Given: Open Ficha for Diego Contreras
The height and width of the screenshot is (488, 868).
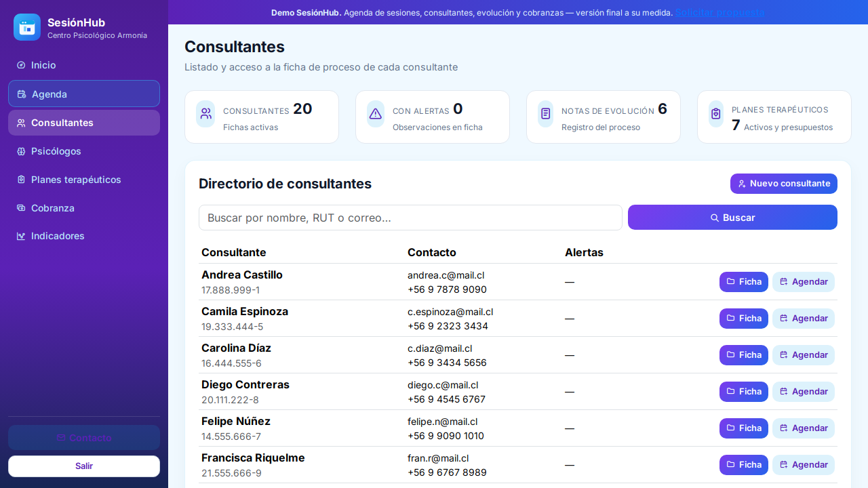Looking at the screenshot, I should [x=744, y=392].
